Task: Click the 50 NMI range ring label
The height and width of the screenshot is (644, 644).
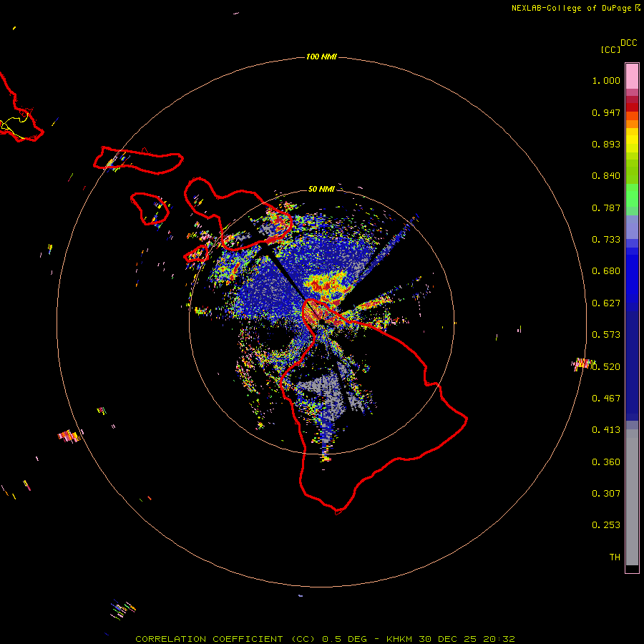Action: click(x=321, y=189)
